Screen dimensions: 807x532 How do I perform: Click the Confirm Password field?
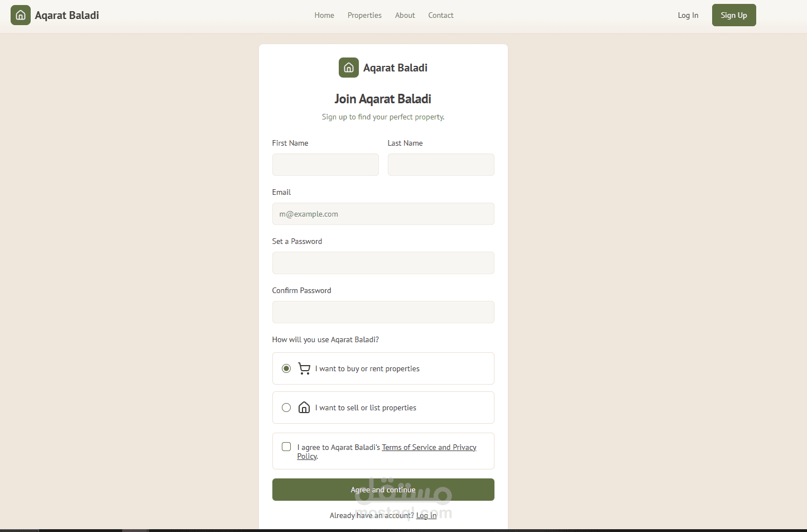(x=383, y=312)
